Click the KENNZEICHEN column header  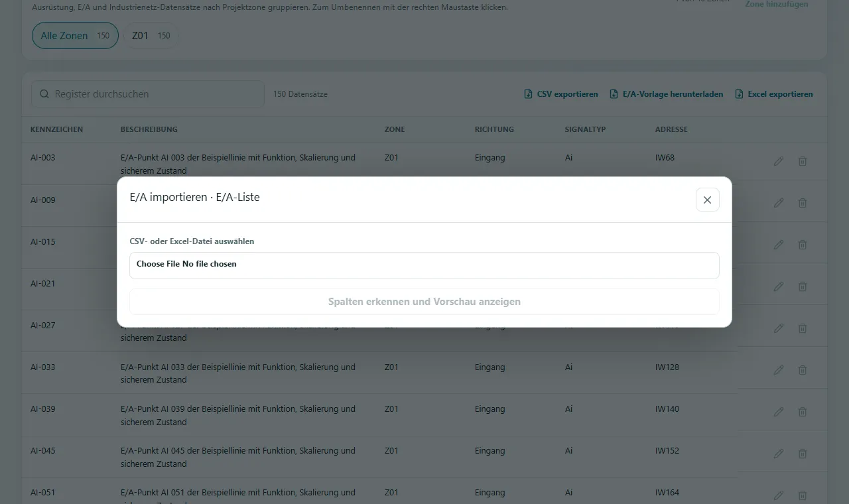click(x=57, y=129)
